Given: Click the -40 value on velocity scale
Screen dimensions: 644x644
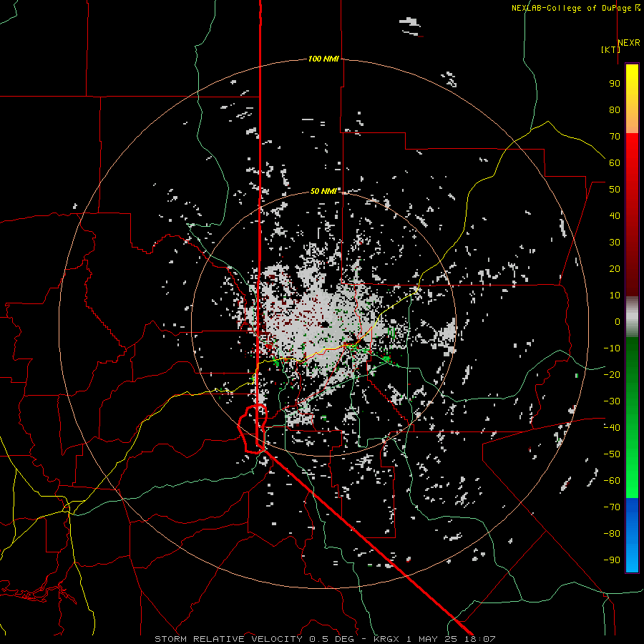Looking at the screenshot, I should coord(612,428).
